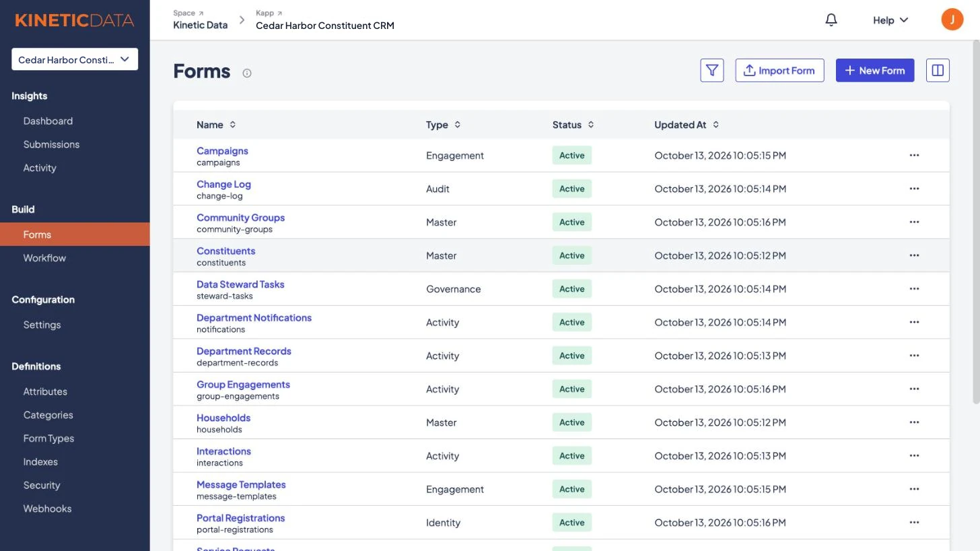Viewport: 980px width, 551px height.
Task: Open the Interactions form link
Action: [x=223, y=451]
